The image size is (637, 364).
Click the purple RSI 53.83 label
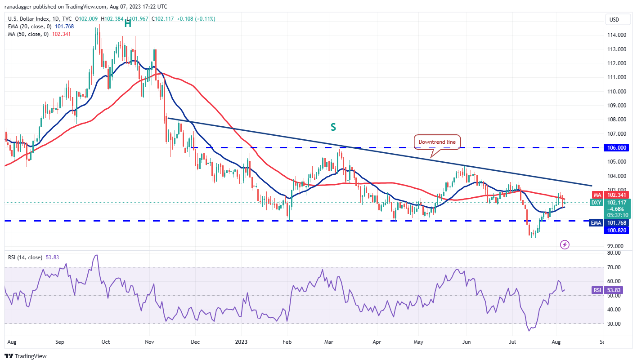click(607, 290)
